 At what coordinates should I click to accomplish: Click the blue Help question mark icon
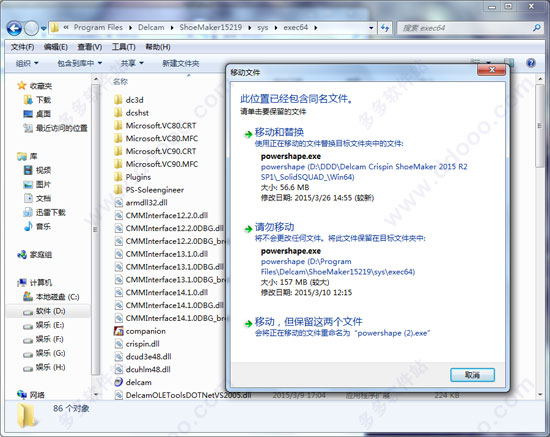click(531, 63)
